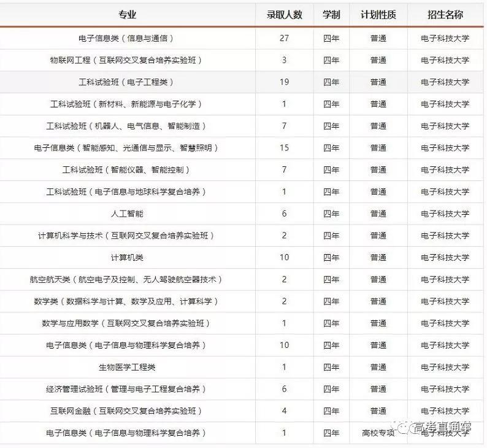The width and height of the screenshot is (487, 448).
Task: Select 工科试验班（电子信息与地球科学复合培养）
Action: point(126,191)
